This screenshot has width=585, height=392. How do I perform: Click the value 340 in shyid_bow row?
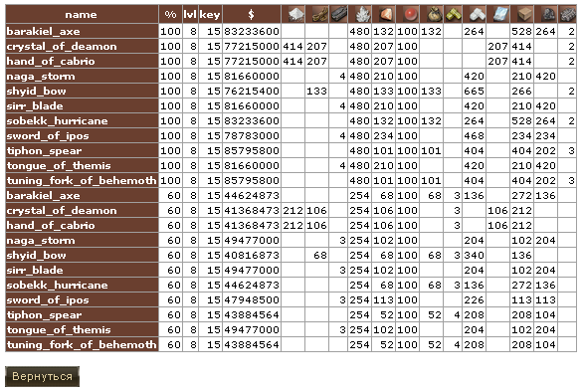[475, 255]
